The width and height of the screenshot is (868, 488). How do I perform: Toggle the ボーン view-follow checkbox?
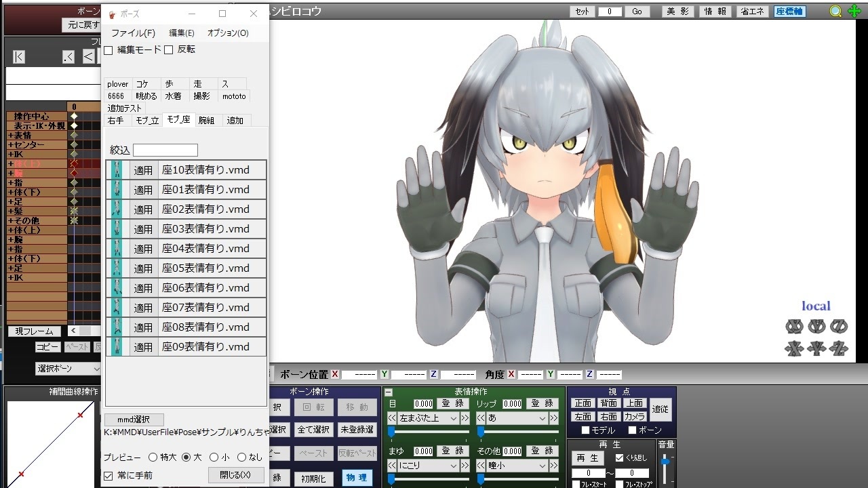(x=632, y=430)
